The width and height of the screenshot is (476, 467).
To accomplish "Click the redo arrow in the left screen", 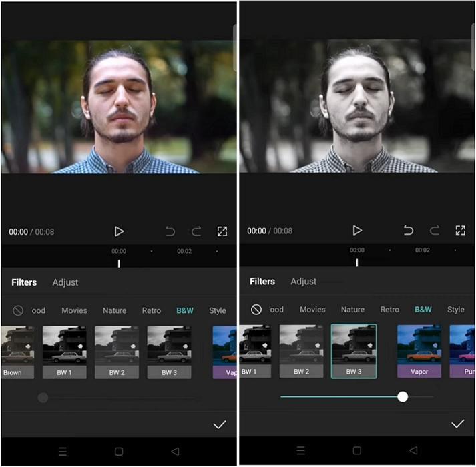I will tap(196, 231).
